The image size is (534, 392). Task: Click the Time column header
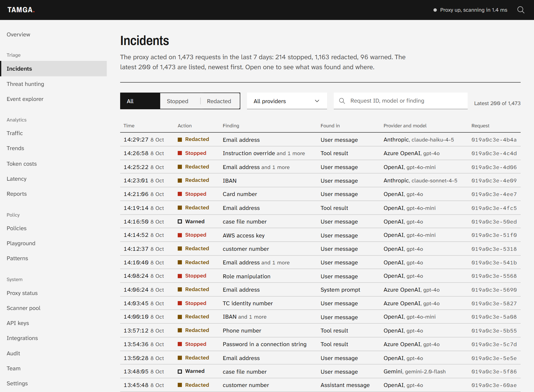point(129,126)
